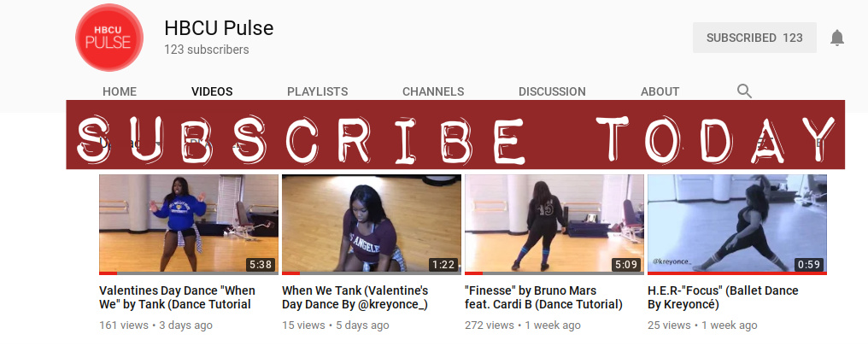Select the VIDEOS tab
The image size is (868, 346).
pyautogui.click(x=212, y=92)
